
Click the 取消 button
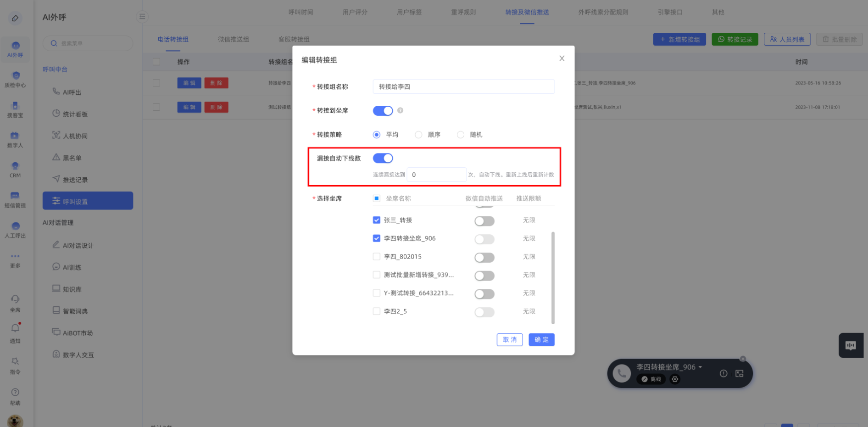point(509,340)
